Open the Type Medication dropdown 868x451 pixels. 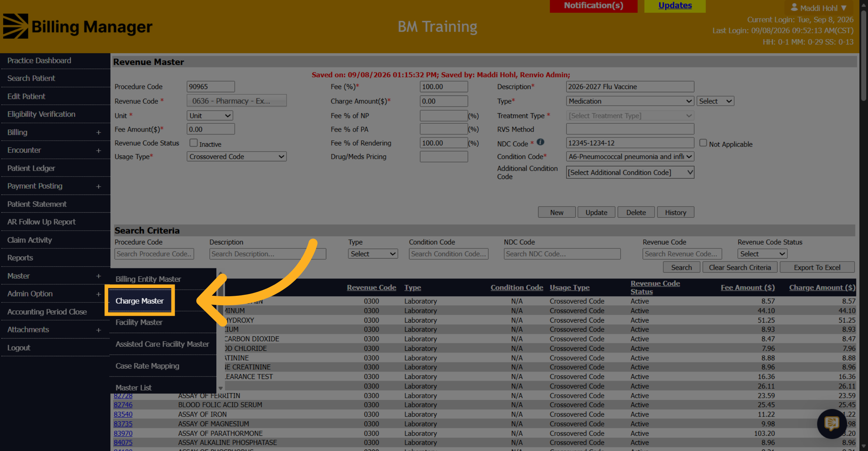[630, 101]
